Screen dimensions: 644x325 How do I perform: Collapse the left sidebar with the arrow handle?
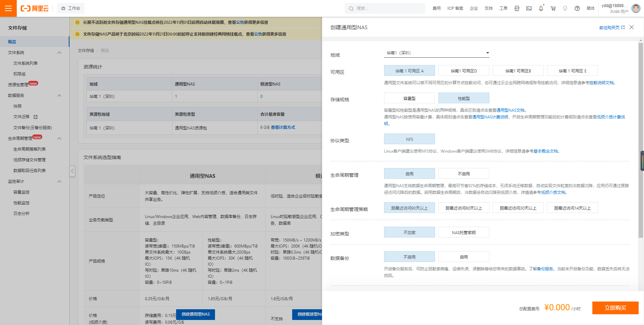[x=72, y=171]
